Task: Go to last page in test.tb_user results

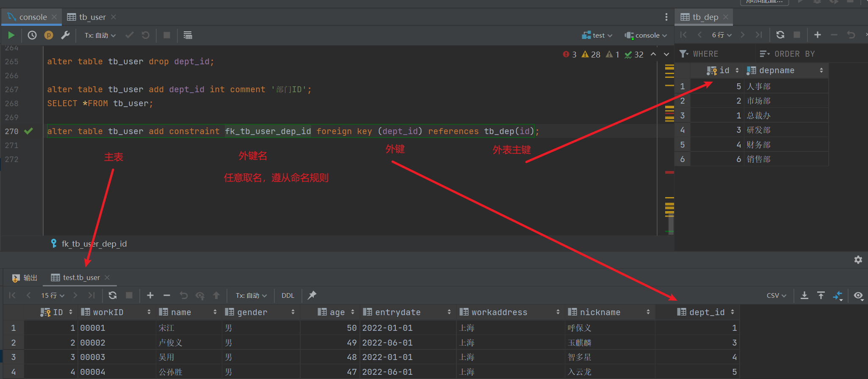Action: coord(91,295)
